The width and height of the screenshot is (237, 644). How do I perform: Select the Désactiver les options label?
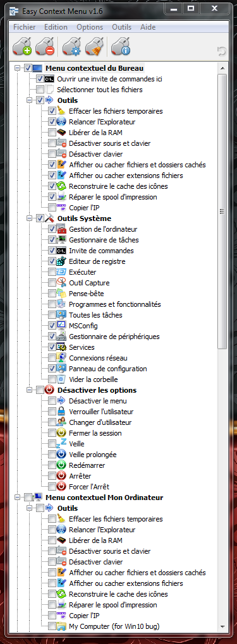pos(97,390)
